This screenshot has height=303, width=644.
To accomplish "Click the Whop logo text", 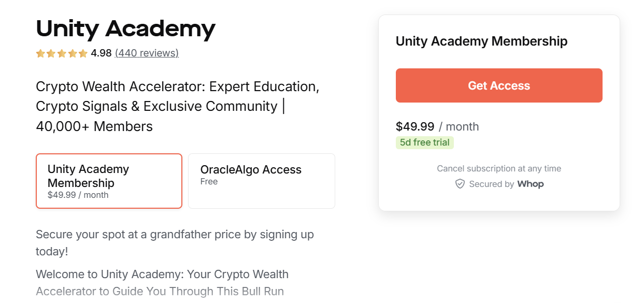I will [x=531, y=184].
